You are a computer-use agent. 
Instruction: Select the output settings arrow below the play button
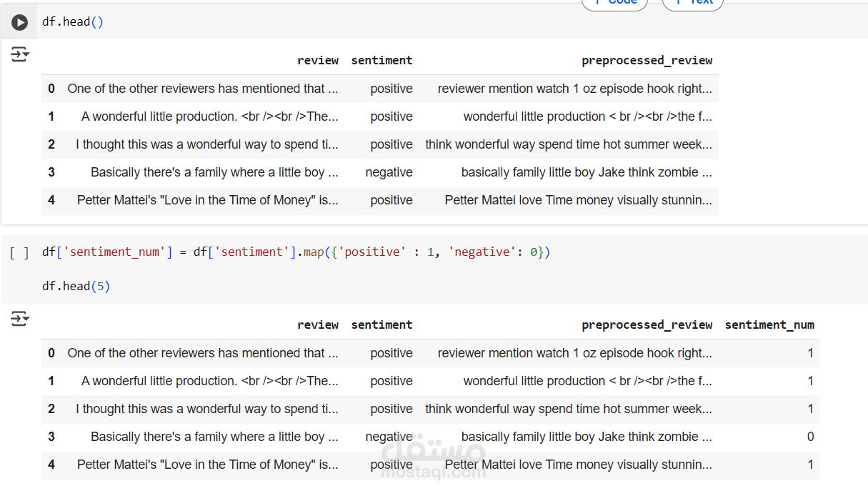tap(19, 54)
